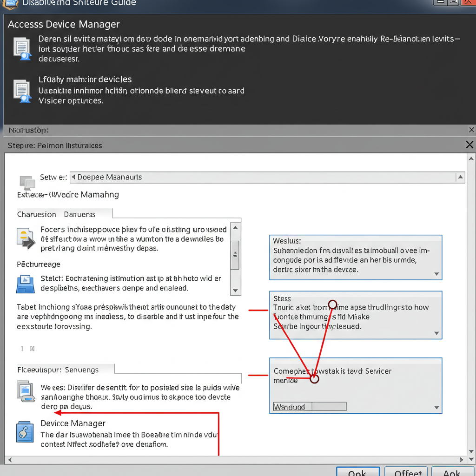This screenshot has width=476, height=476.
Task: Click document icon beside "Lf0aby mahior devicJes"
Action: (22, 91)
